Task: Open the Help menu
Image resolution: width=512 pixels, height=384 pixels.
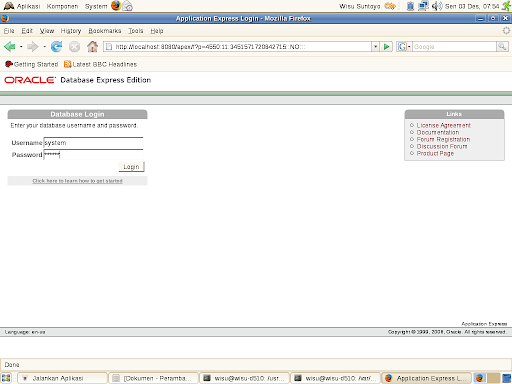Action: (x=157, y=31)
